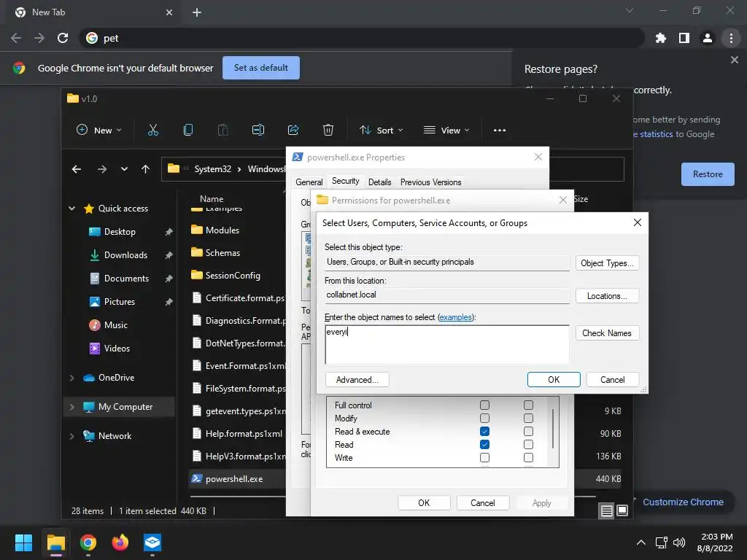Click the Cut icon in File Explorer toolbar

point(153,130)
